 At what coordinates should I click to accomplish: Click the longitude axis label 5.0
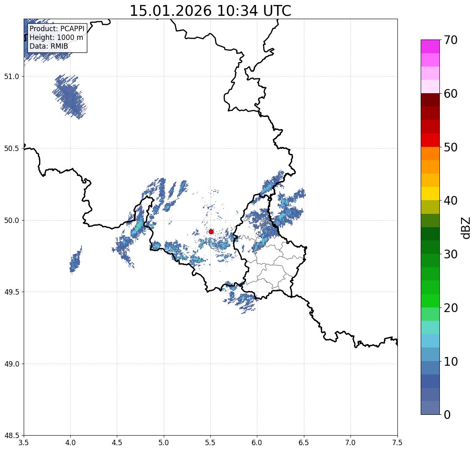point(164,443)
